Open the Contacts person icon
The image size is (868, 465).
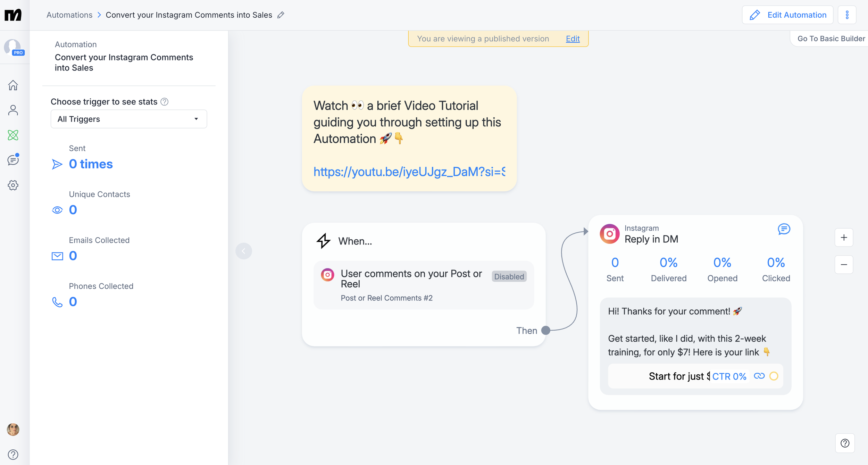13,110
